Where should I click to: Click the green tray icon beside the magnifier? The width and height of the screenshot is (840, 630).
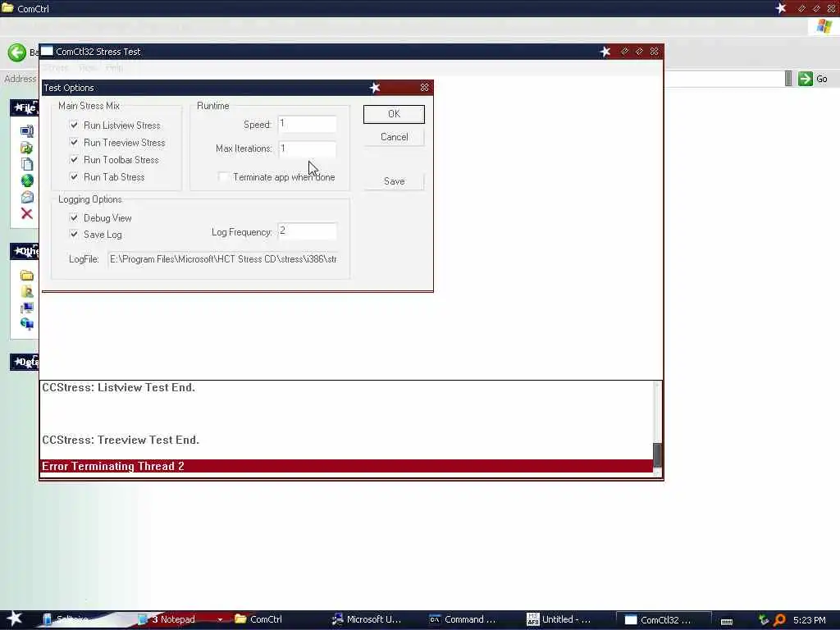(x=764, y=620)
